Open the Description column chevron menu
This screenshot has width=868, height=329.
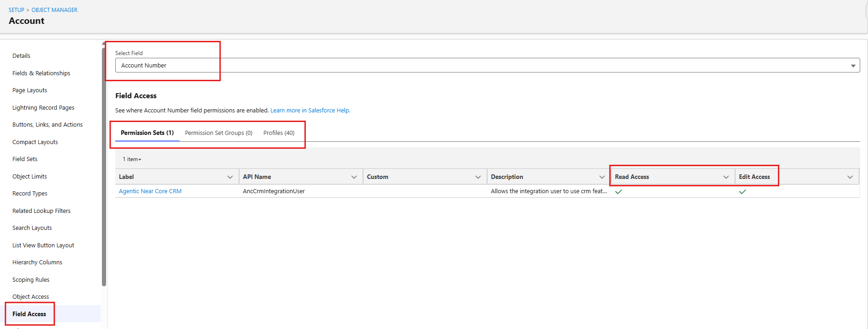pos(602,177)
